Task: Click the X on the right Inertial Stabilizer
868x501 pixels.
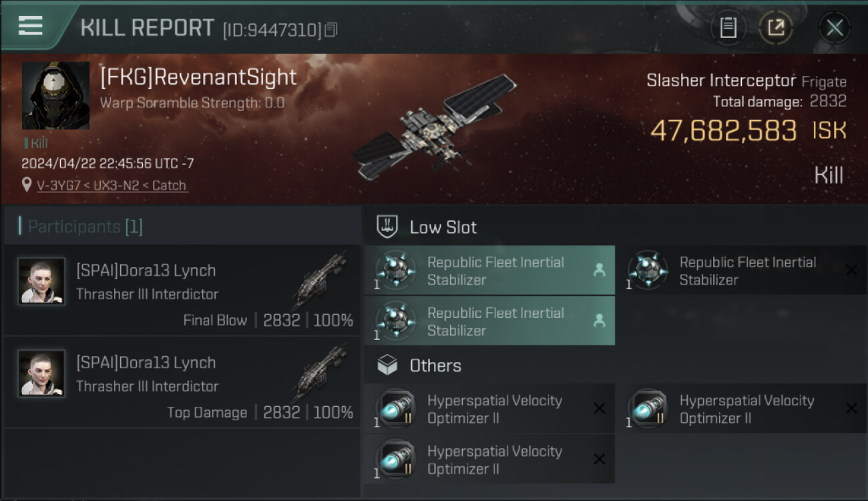Action: [851, 270]
